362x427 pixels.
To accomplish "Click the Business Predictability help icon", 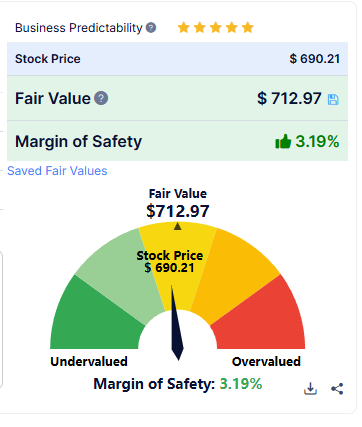I will click(x=151, y=28).
